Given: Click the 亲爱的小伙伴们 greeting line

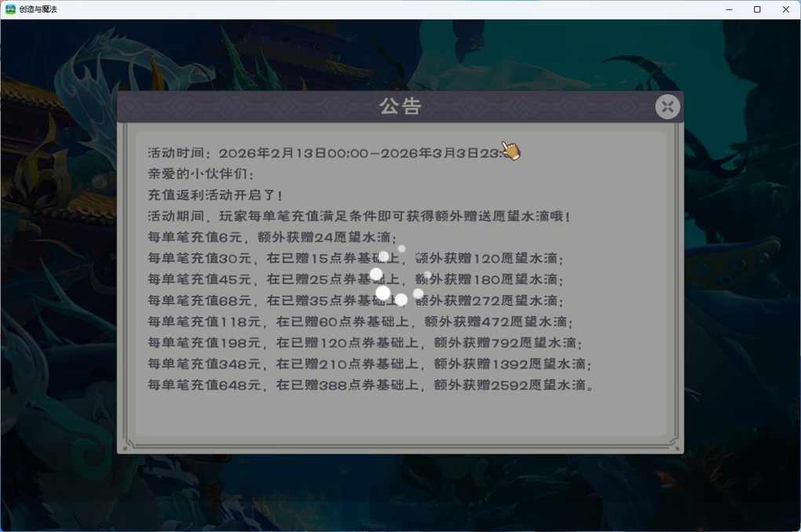Looking at the screenshot, I should tap(201, 173).
